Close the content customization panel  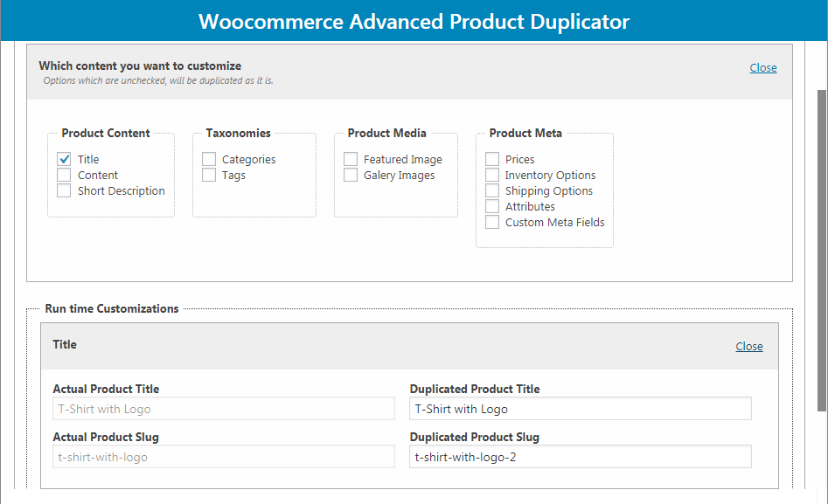tap(762, 67)
